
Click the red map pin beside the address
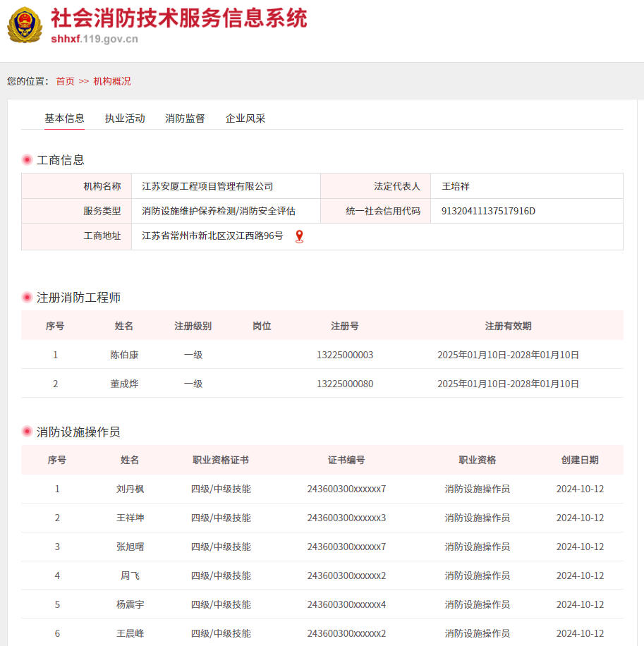pyautogui.click(x=299, y=236)
